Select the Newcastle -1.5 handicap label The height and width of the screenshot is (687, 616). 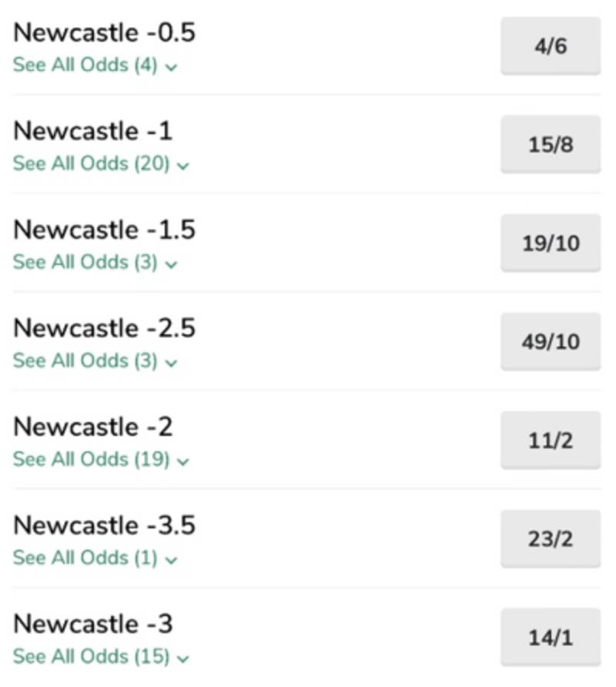(104, 230)
